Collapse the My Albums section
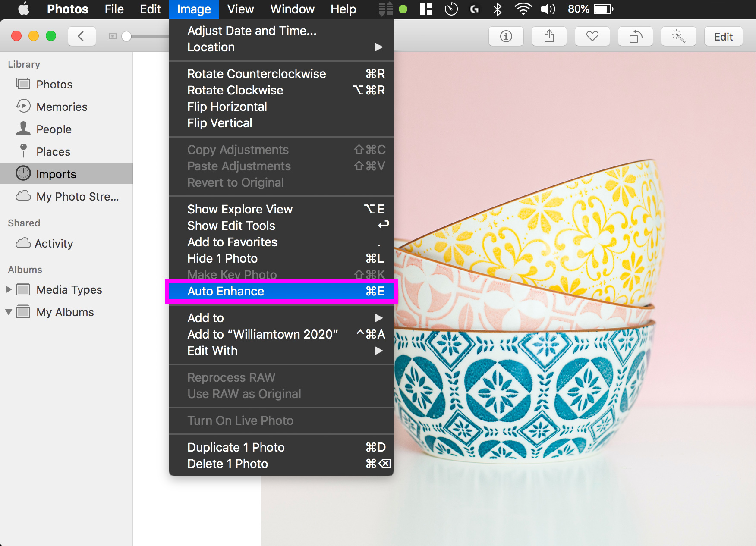756x546 pixels. [9, 312]
